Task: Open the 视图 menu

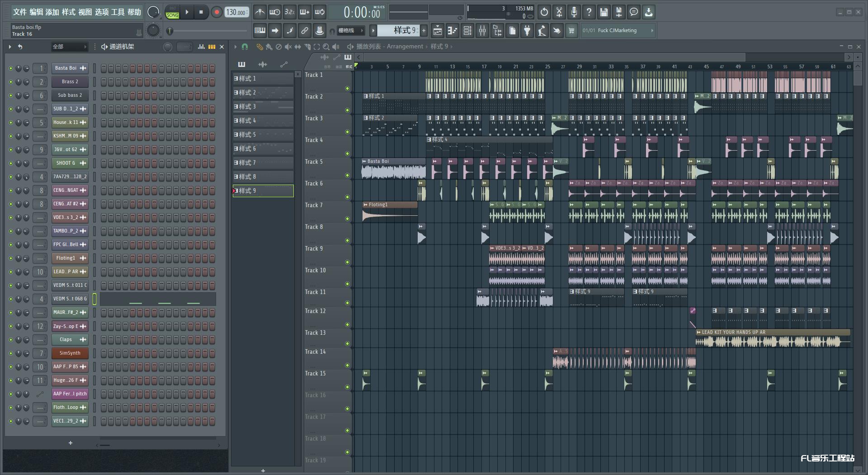Action: pyautogui.click(x=85, y=12)
